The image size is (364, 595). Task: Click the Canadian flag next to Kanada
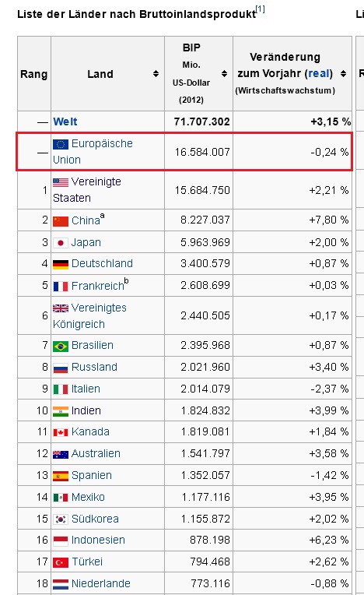pyautogui.click(x=61, y=432)
